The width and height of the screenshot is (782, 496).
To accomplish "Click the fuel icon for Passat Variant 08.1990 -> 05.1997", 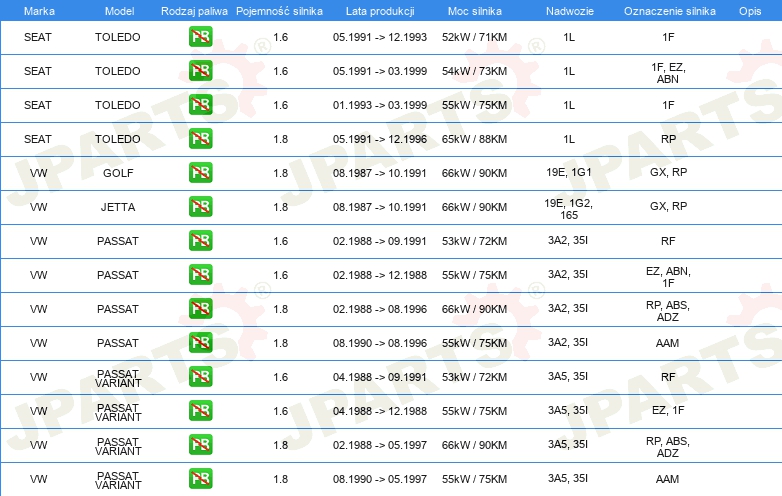I will [200, 479].
